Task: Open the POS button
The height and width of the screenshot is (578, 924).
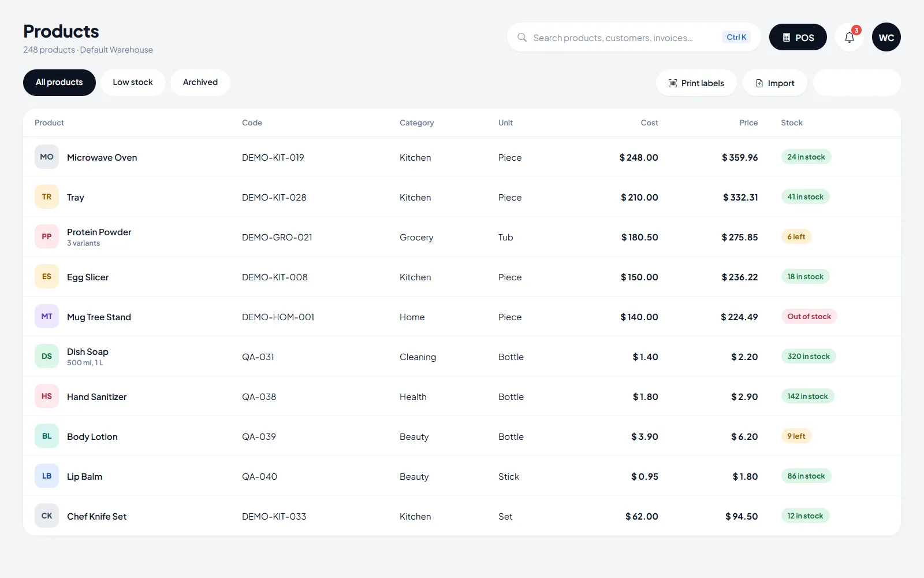Action: tap(798, 37)
